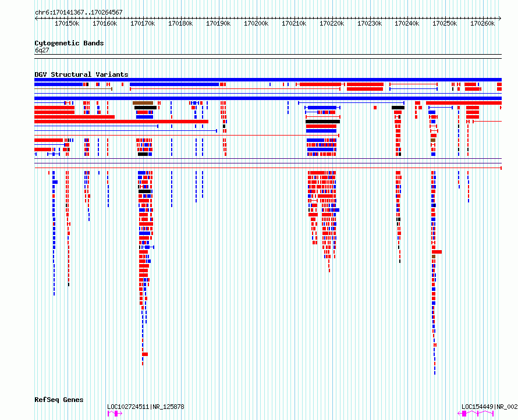
Task: Click the 170250k scale tick label
Action: pos(445,23)
